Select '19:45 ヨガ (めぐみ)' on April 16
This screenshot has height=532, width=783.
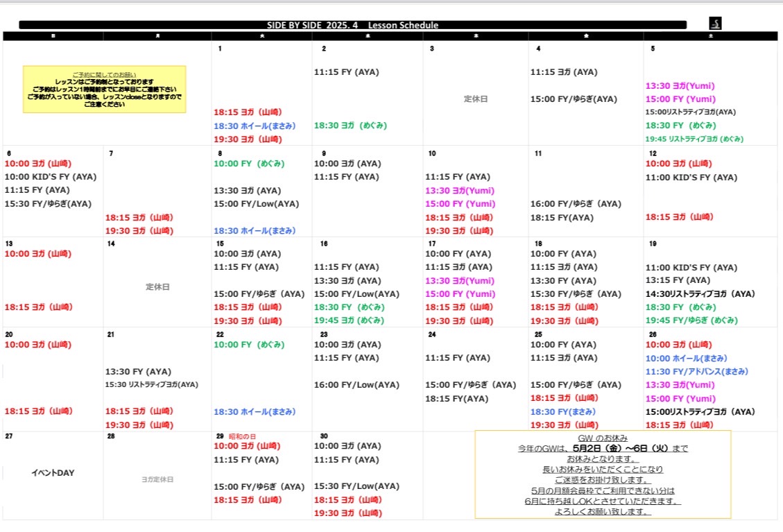point(349,320)
